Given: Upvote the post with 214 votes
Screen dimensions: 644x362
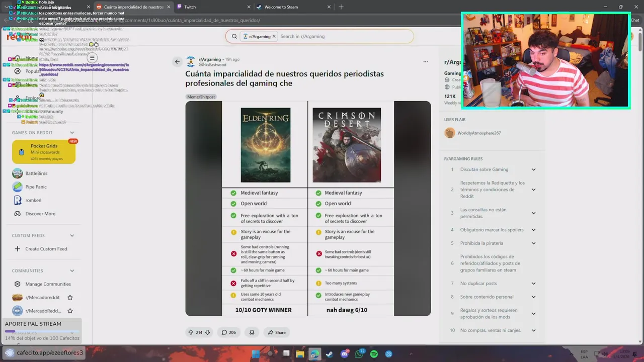Looking at the screenshot, I should point(191,332).
